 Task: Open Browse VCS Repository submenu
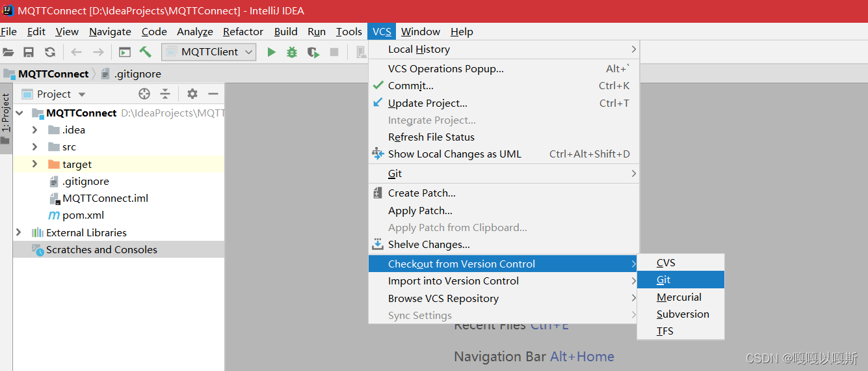coord(504,298)
